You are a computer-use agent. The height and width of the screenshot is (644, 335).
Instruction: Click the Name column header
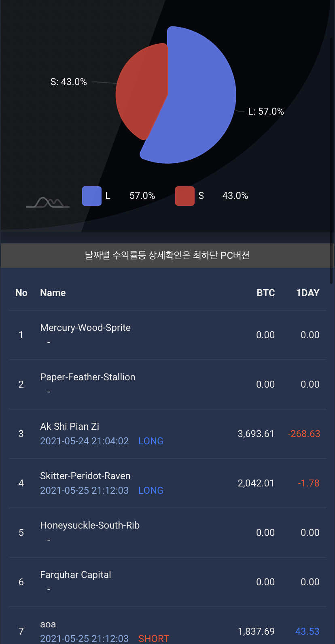click(53, 293)
